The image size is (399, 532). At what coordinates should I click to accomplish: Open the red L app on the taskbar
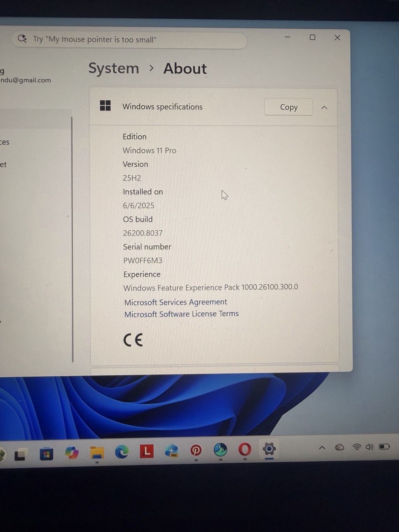point(147,451)
